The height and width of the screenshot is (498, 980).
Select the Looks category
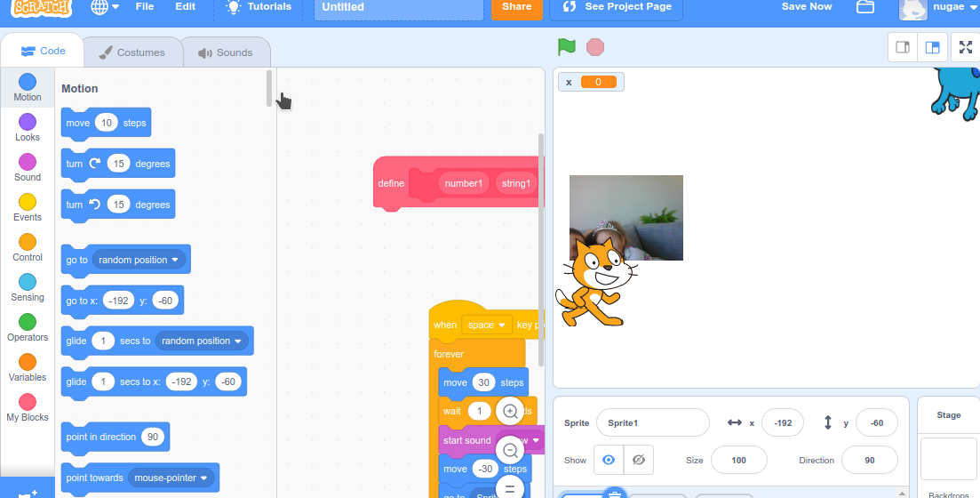(x=28, y=128)
